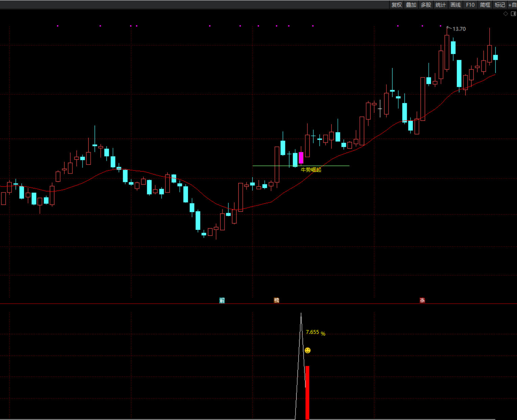Open the 复权 price adjustment option
This screenshot has height=420, width=517.
tap(396, 5)
